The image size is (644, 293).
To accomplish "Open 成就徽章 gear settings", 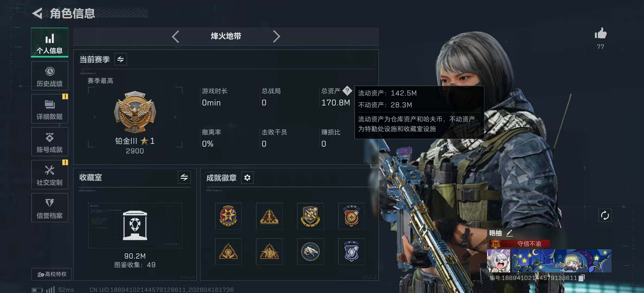I will (x=247, y=178).
